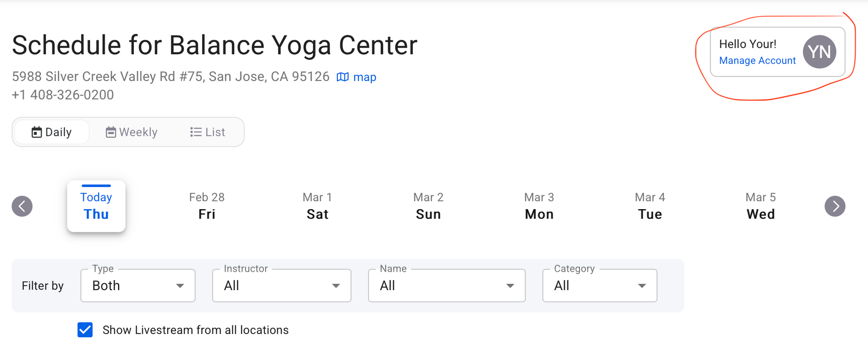This screenshot has height=349, width=868.
Task: Switch to the Weekly view tab
Action: tap(132, 132)
